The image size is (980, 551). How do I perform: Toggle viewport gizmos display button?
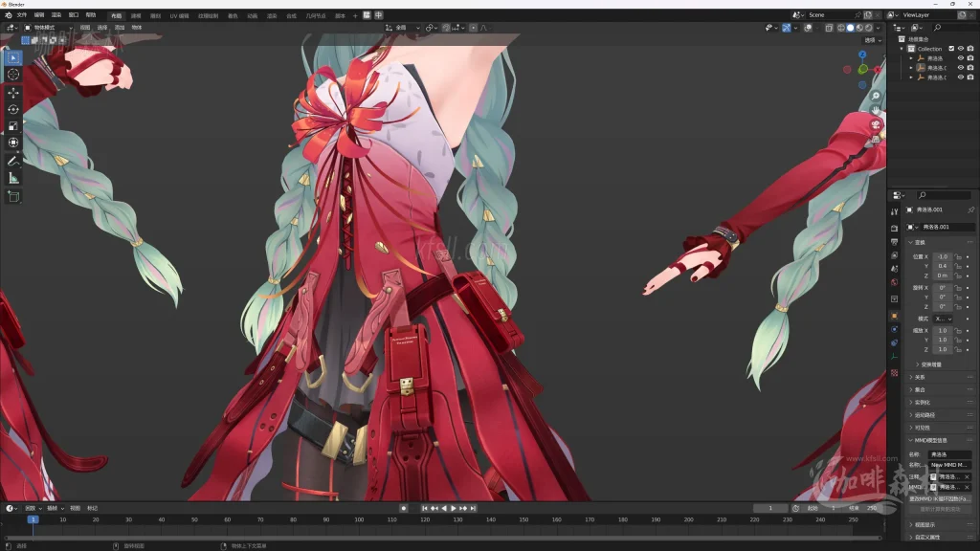coord(787,28)
